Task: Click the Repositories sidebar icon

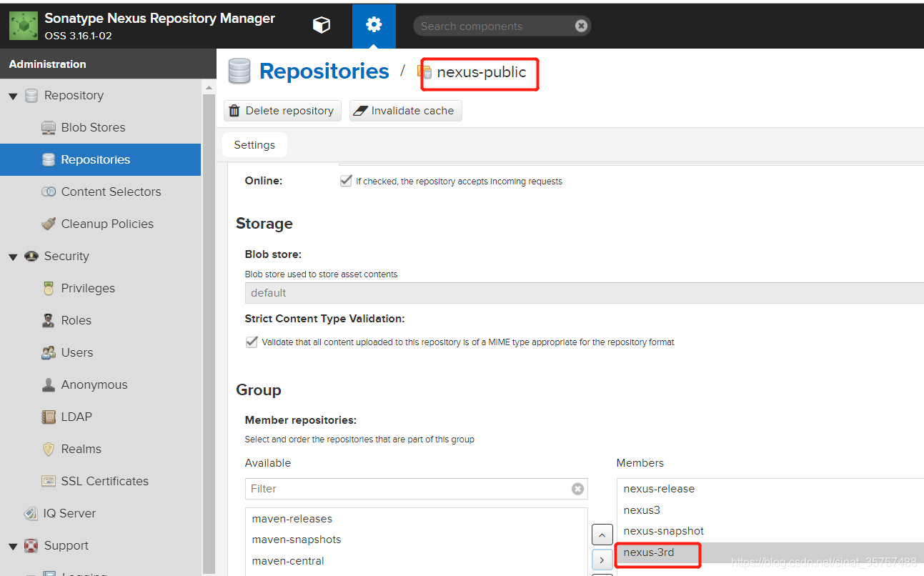Action: (x=49, y=160)
